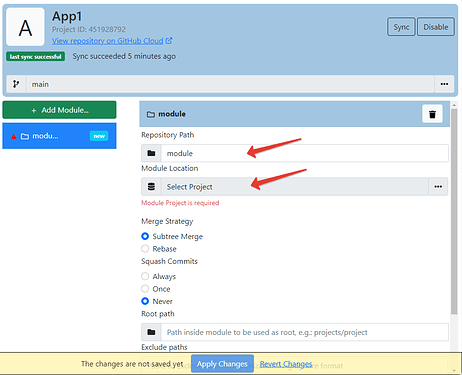Click Add Module button
The height and width of the screenshot is (375, 462).
(59, 110)
